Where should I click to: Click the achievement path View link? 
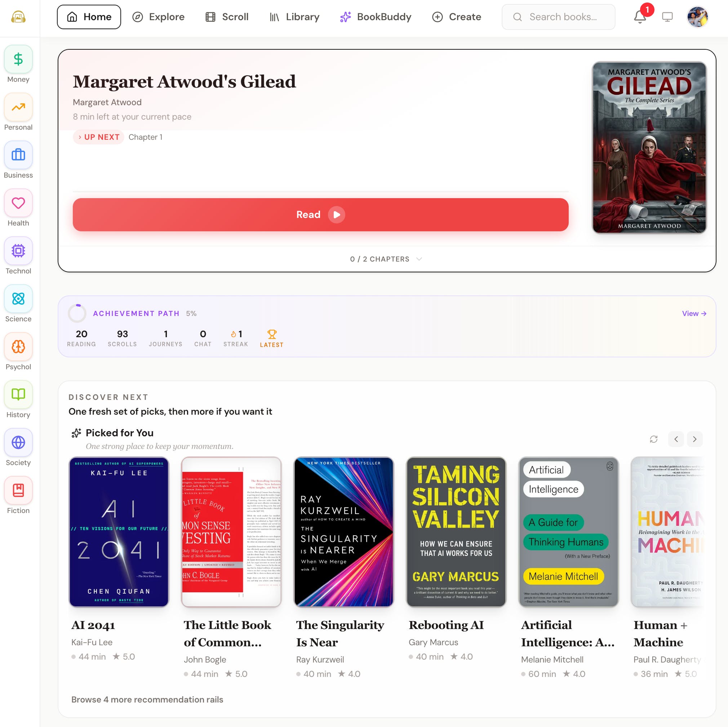tap(694, 313)
